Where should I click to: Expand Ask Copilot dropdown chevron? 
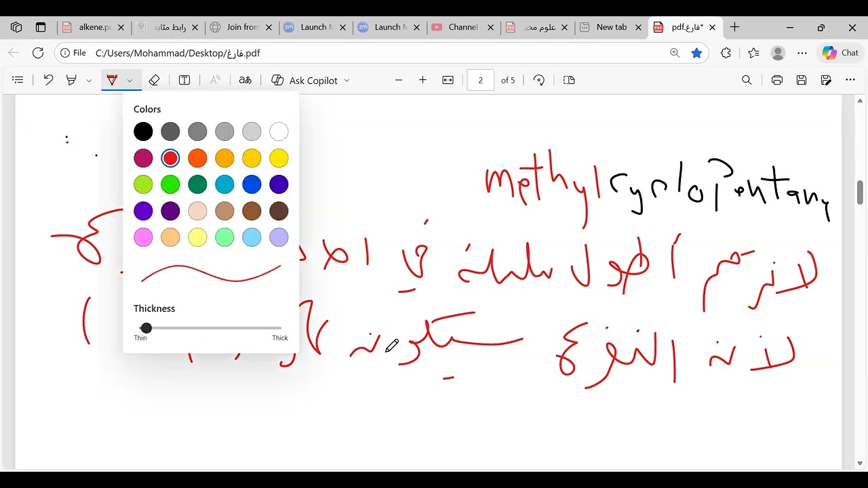click(x=347, y=80)
